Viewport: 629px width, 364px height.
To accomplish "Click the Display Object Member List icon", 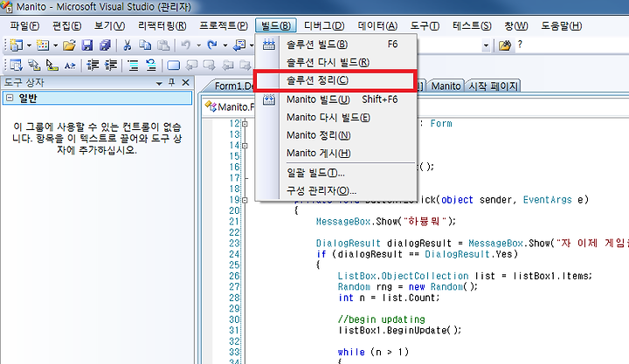I will (17, 65).
